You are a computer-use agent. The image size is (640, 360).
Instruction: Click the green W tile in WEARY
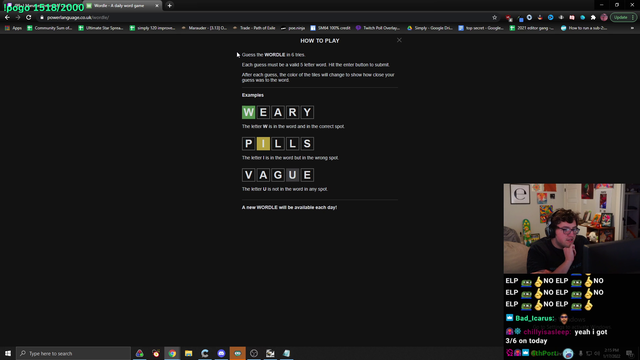click(x=249, y=112)
